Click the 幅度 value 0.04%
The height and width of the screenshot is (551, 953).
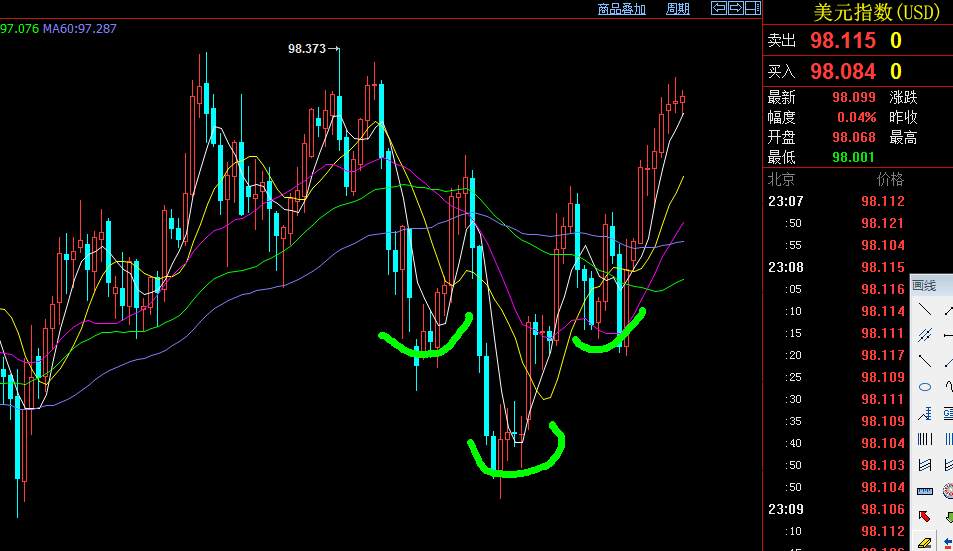(856, 117)
